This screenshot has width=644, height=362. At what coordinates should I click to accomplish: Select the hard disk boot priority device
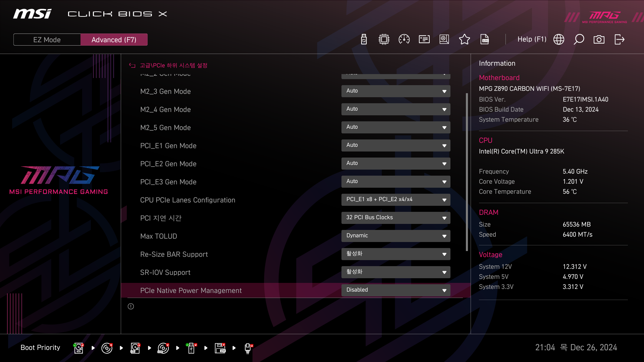pos(78,348)
